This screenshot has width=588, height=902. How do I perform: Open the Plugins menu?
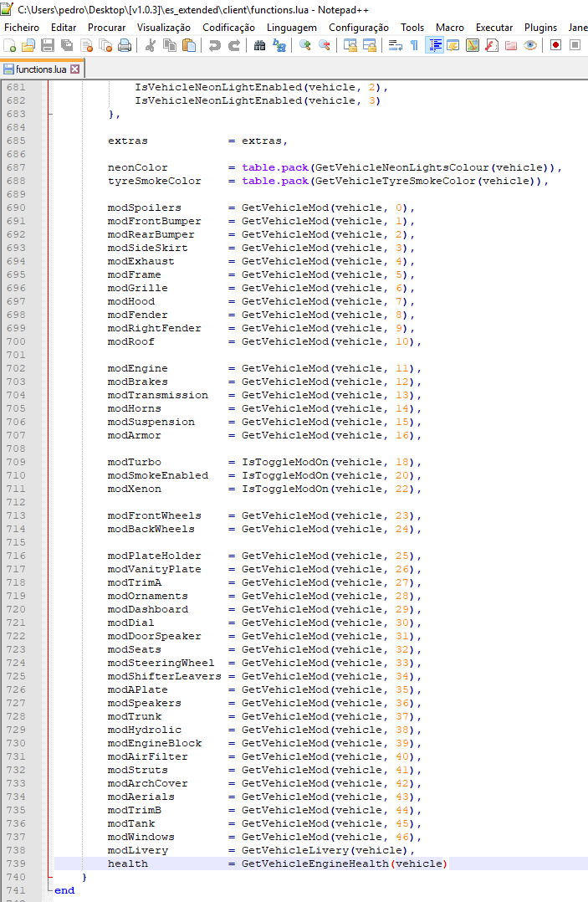pyautogui.click(x=540, y=28)
